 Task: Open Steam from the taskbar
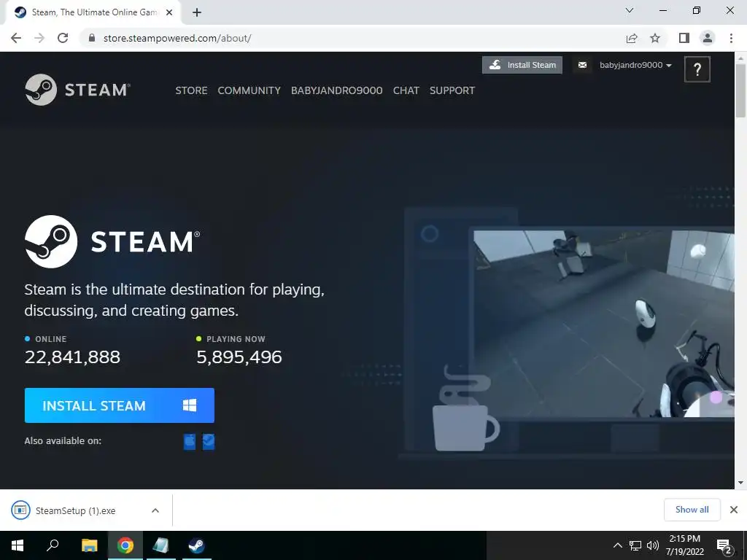tap(196, 545)
